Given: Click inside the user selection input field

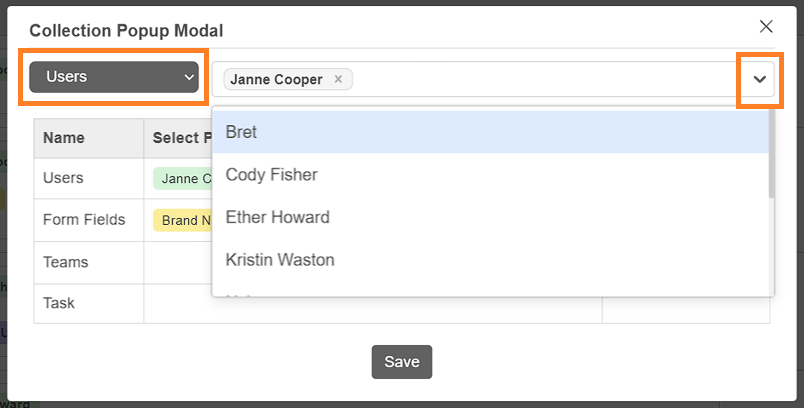Looking at the screenshot, I should (x=549, y=79).
